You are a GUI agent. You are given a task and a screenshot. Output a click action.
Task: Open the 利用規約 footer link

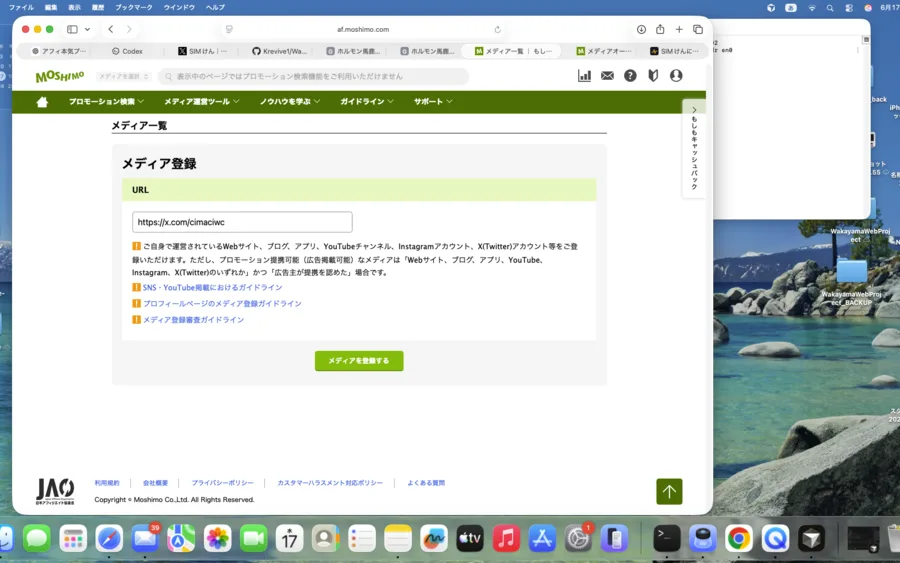point(107,483)
